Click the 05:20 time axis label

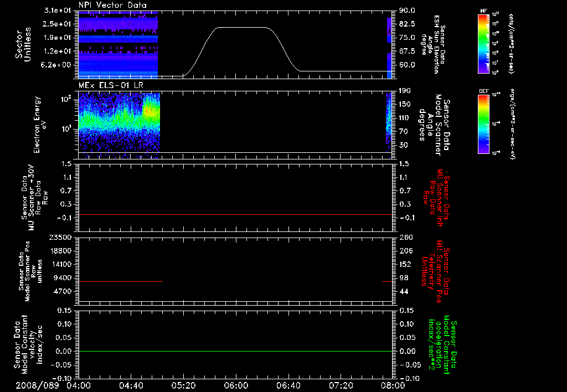tap(183, 385)
